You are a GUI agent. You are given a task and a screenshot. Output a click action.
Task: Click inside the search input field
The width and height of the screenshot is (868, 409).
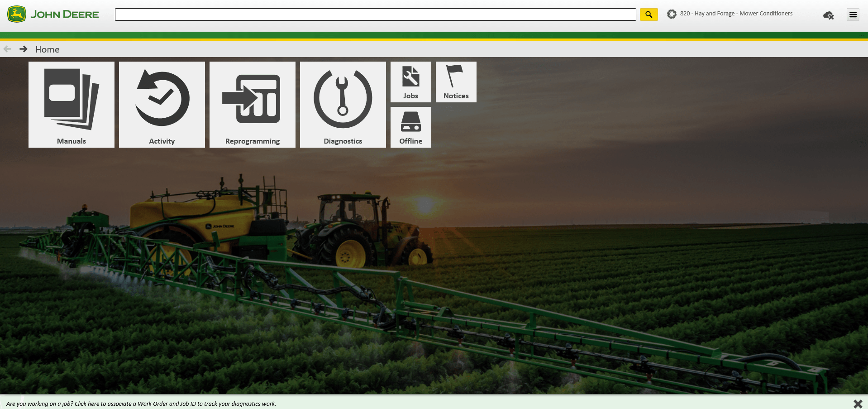point(375,14)
